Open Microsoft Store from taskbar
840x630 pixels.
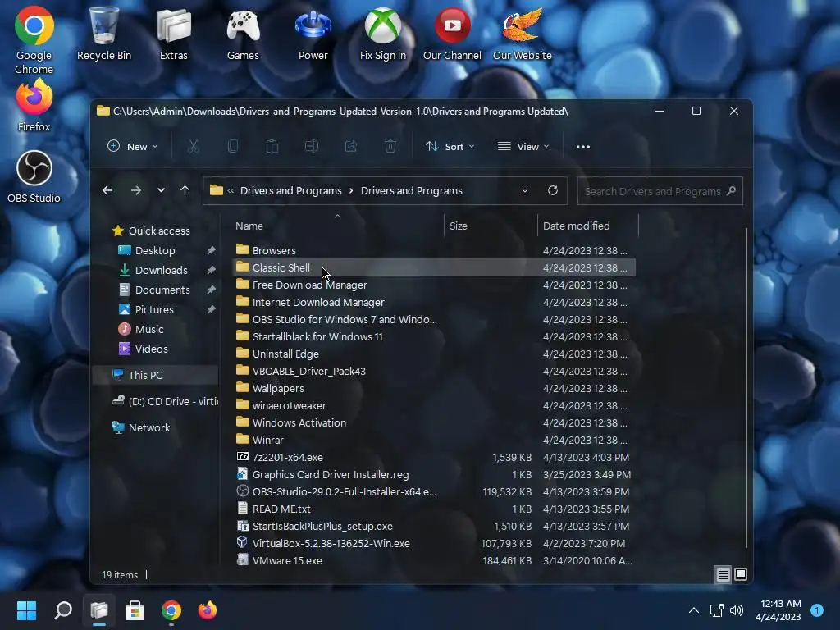[x=135, y=610]
